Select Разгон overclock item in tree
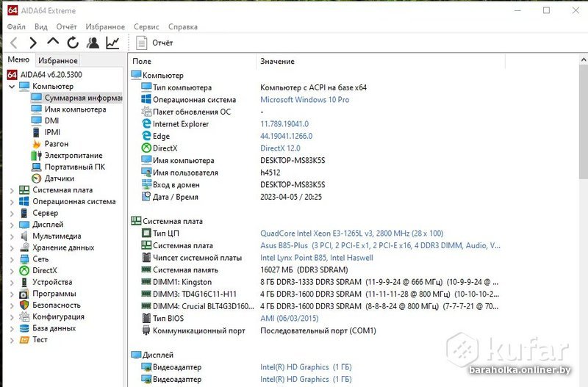Viewport: 588px width, 387px height. coord(56,144)
